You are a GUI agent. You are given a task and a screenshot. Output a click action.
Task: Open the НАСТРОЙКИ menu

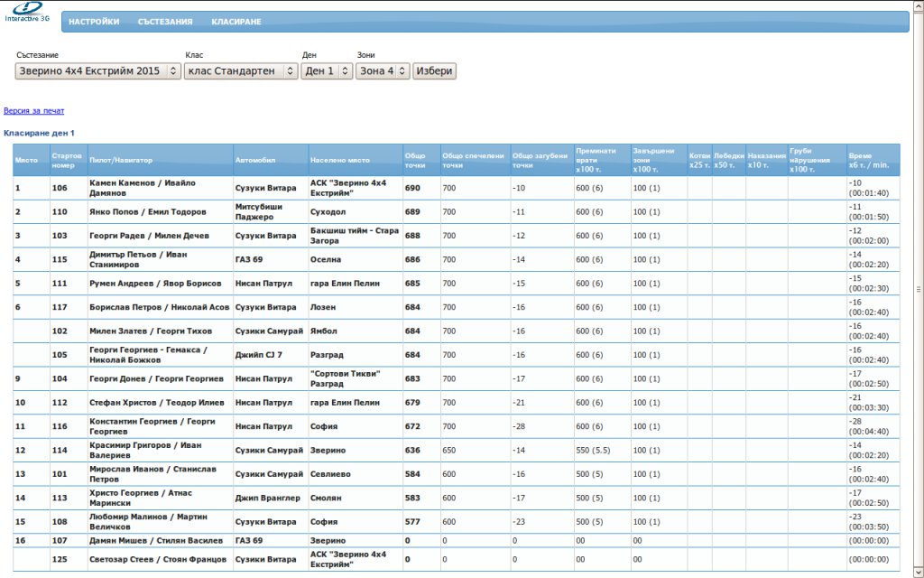coord(94,22)
